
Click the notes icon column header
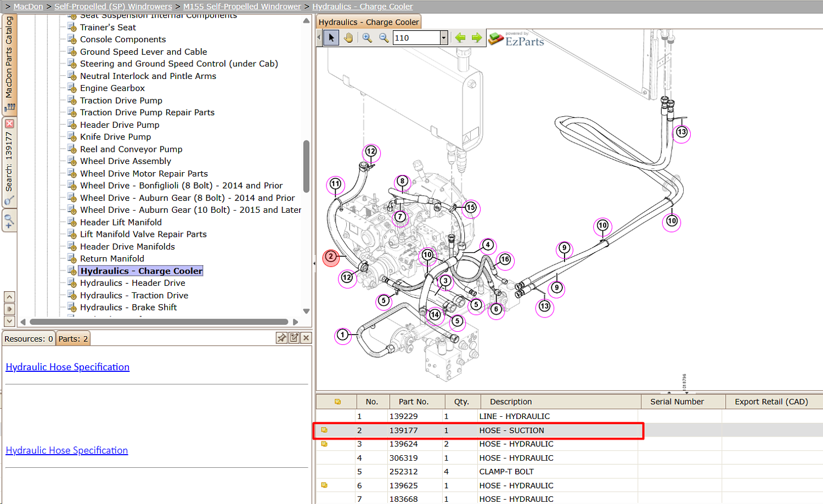337,402
